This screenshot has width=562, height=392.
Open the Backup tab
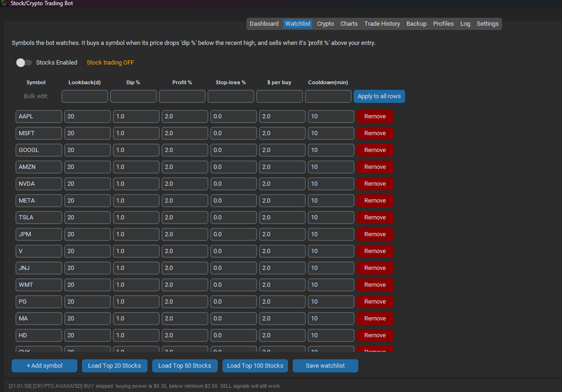(x=416, y=24)
